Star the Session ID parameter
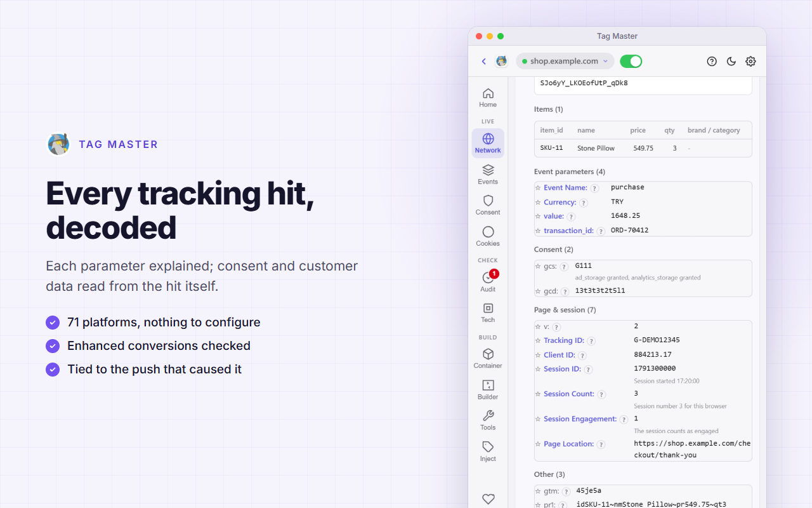812x508 pixels. [538, 370]
